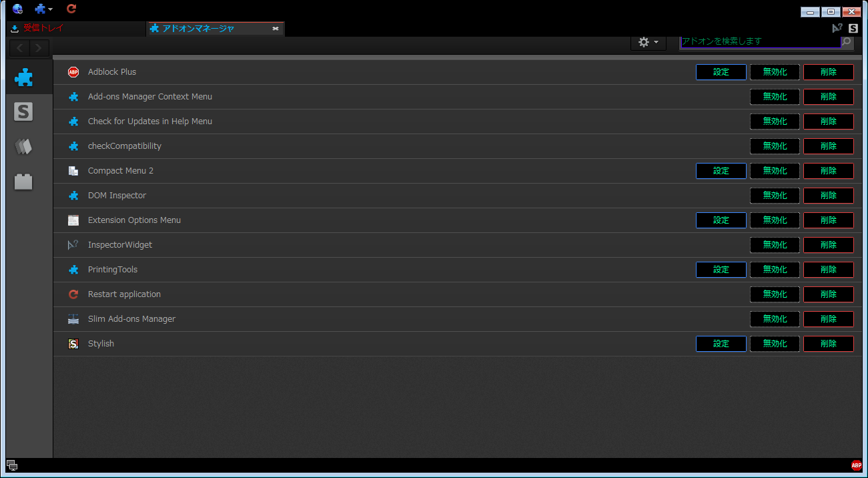Click the globe icon in the top toolbar
868x478 pixels.
tap(17, 9)
